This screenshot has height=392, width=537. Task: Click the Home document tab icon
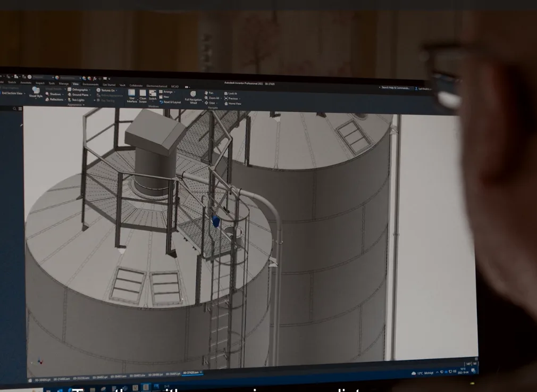(30, 380)
